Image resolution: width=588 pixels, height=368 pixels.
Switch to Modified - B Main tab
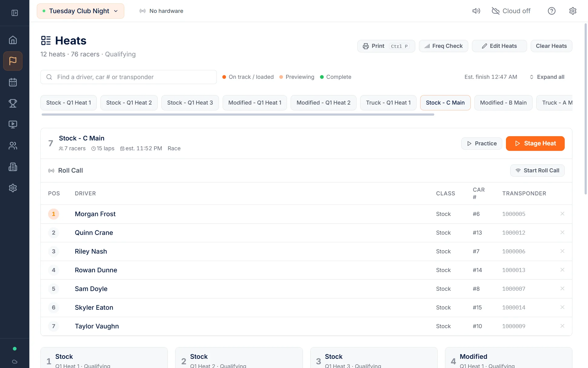point(503,103)
